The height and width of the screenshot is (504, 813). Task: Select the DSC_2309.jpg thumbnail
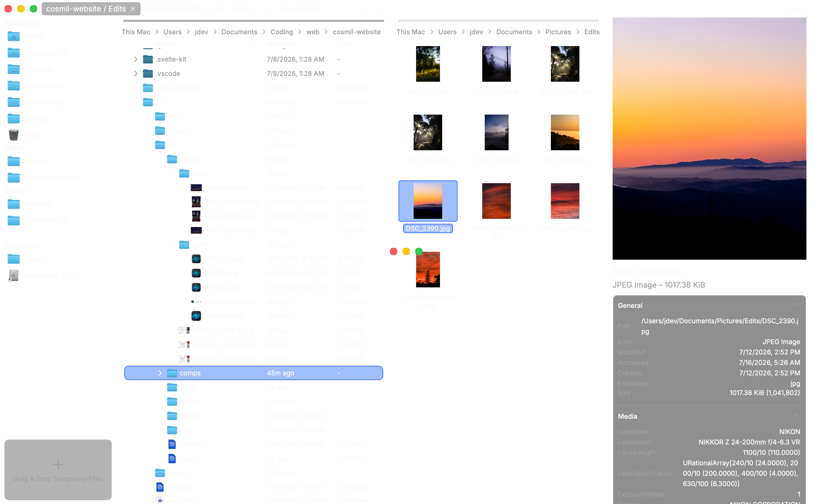pyautogui.click(x=497, y=132)
